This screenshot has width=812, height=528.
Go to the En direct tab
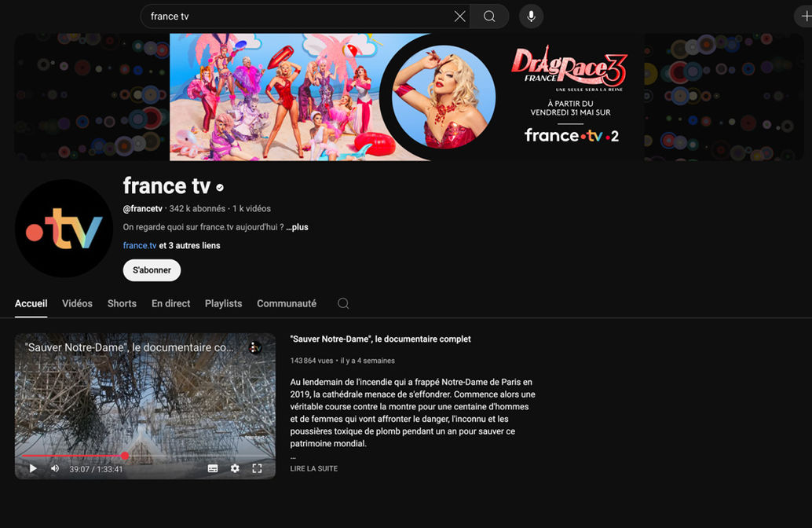(171, 303)
